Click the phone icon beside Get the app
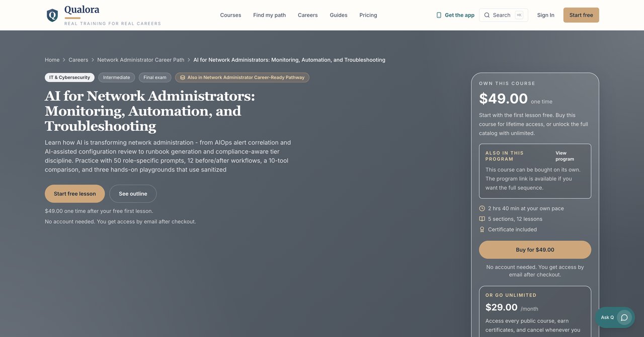Screen dimensions: 644x337 point(439,15)
